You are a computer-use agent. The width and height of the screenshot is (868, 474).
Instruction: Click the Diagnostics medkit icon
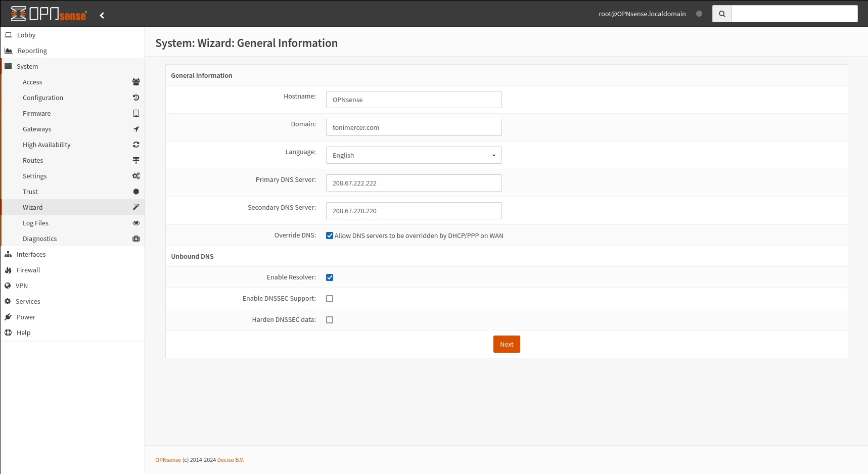coord(136,239)
